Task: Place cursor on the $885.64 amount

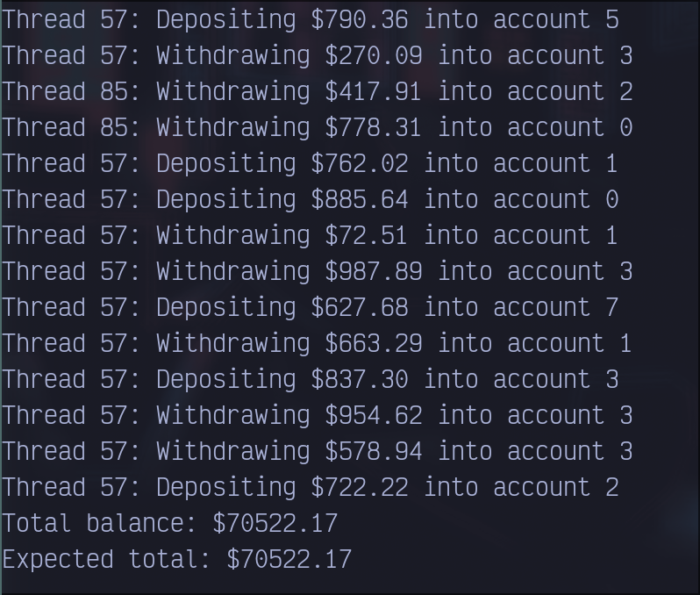Action: pyautogui.click(x=360, y=199)
